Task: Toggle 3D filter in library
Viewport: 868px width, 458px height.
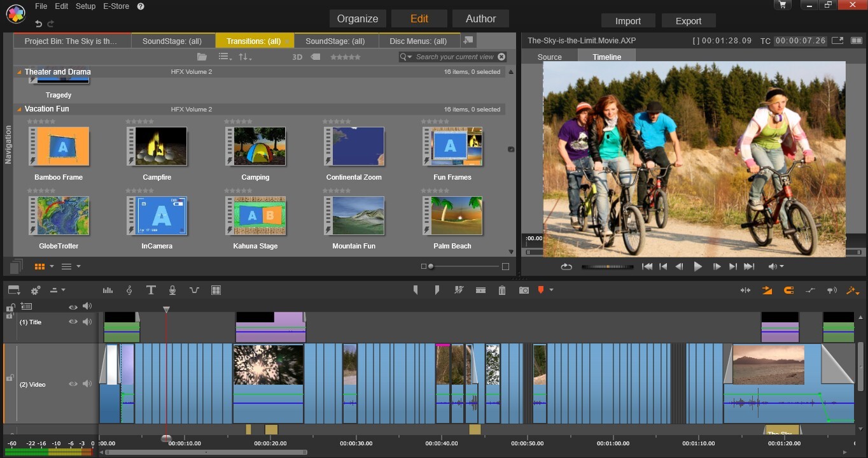Action: pyautogui.click(x=297, y=57)
